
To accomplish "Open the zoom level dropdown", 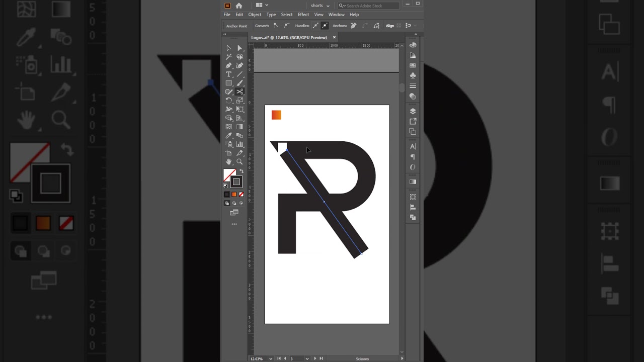I will pyautogui.click(x=271, y=358).
